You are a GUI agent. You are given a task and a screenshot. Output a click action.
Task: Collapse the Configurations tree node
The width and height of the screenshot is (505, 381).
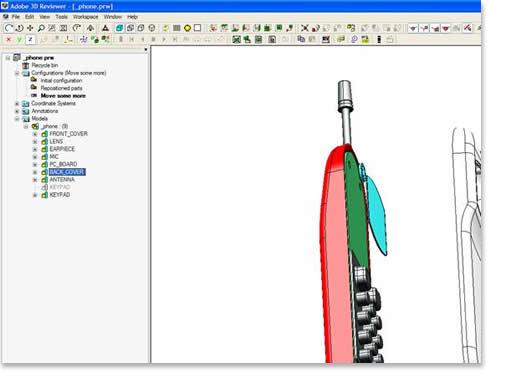pyautogui.click(x=17, y=73)
